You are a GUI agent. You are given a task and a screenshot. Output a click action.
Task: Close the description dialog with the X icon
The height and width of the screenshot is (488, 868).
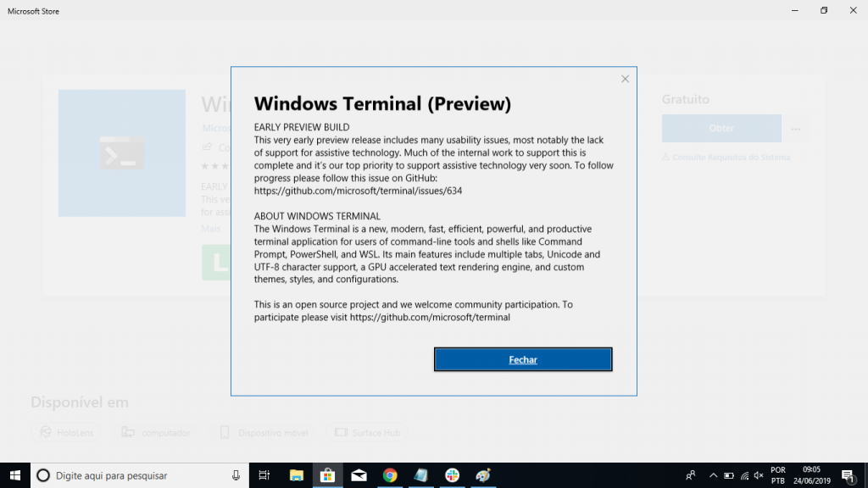point(625,79)
